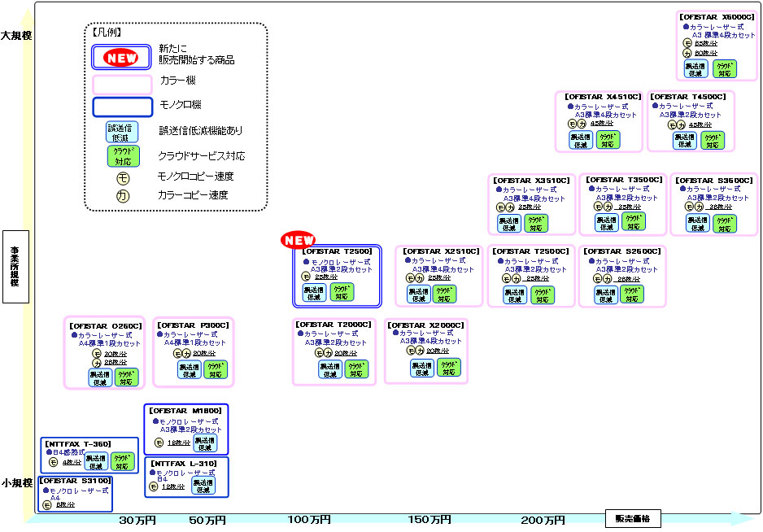Click the クラウド対応 badge in the OFISTAR X6000C card
Screen dimensions: 763x532
(x=725, y=69)
